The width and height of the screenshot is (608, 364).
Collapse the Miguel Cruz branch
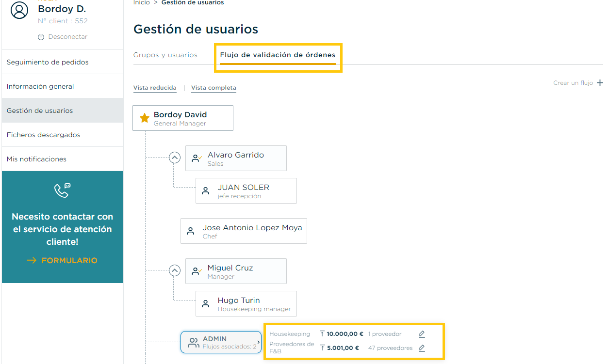[175, 270]
